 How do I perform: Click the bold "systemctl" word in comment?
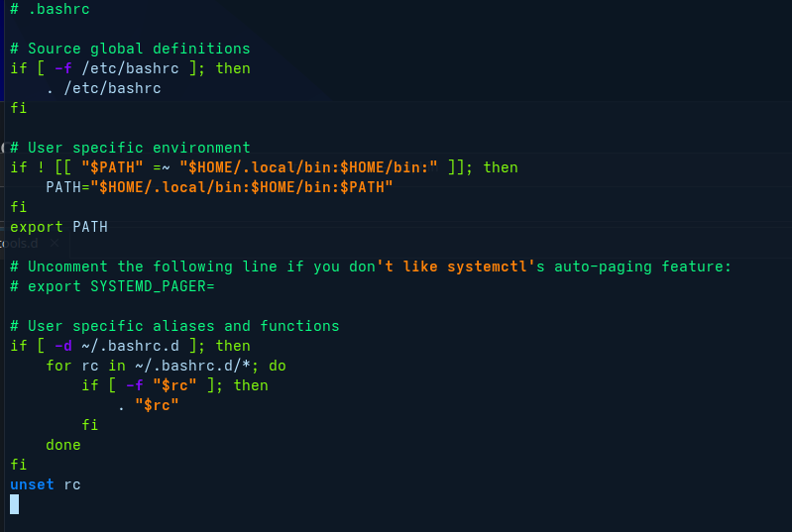point(488,266)
